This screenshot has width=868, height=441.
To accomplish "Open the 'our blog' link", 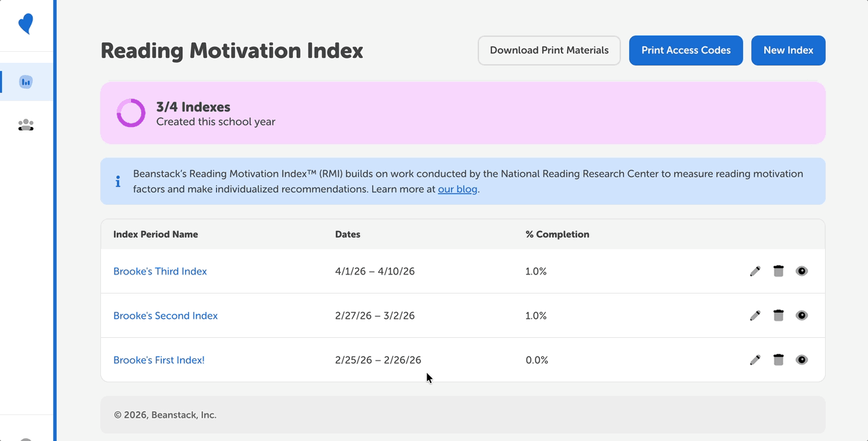I will 457,189.
